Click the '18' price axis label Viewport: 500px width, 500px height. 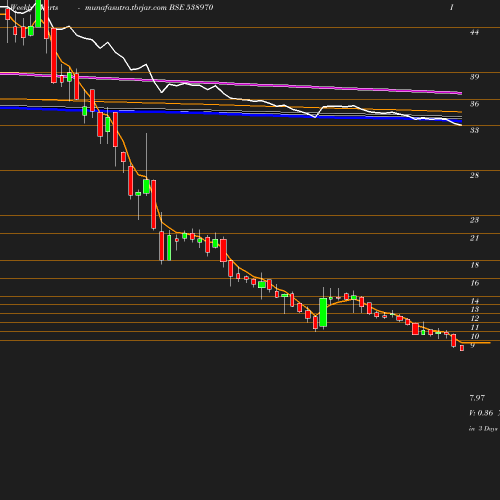pyautogui.click(x=474, y=265)
